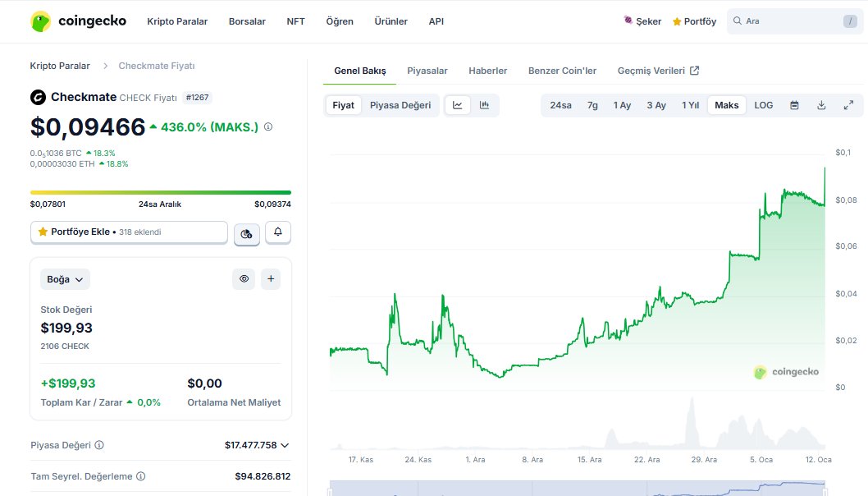The image size is (868, 496).
Task: Toggle portfolio value visibility with eye icon
Action: pos(244,278)
